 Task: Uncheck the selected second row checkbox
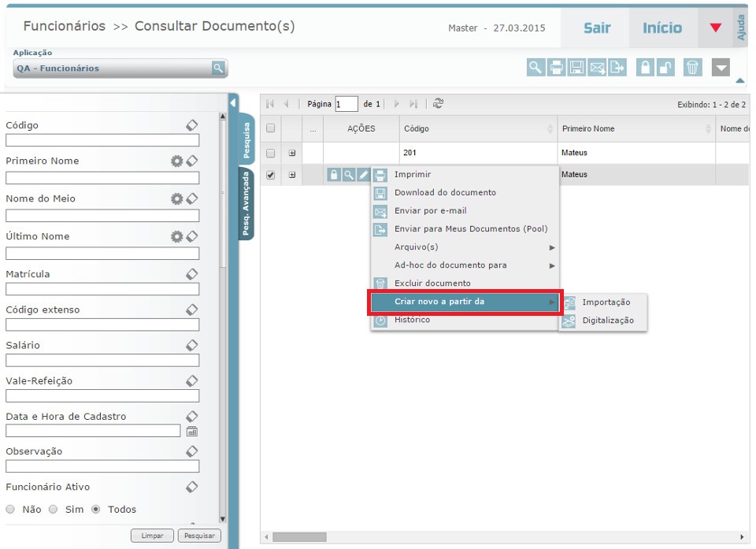(x=271, y=175)
